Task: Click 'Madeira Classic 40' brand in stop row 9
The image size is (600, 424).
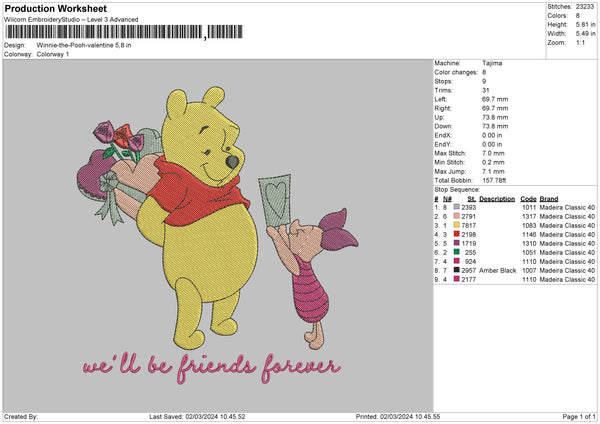Action: point(567,280)
